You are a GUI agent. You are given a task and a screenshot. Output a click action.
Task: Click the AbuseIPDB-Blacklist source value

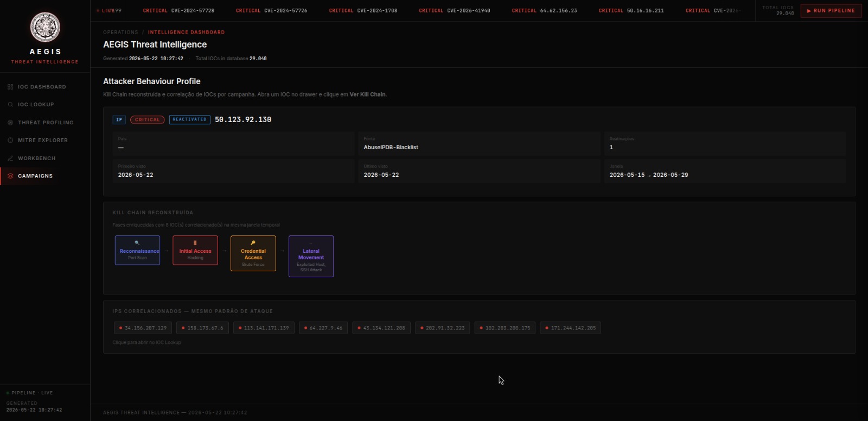(x=391, y=148)
